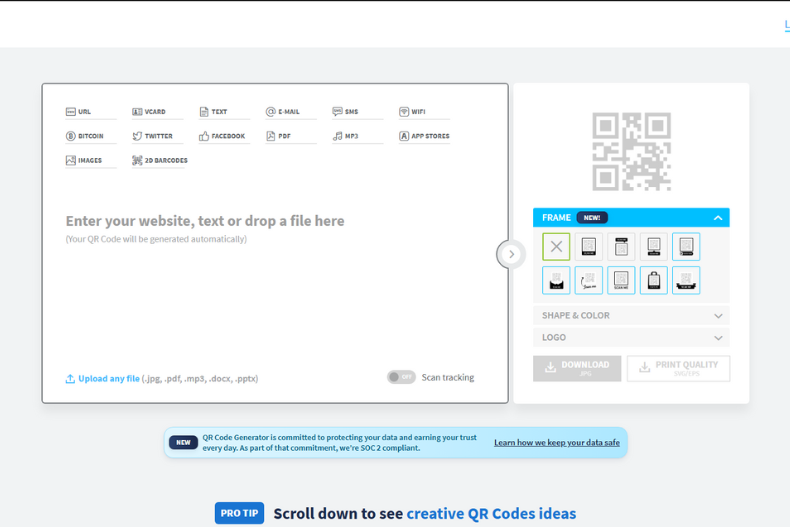Toggle the Scan tracking switch
790x527 pixels.
pos(401,377)
